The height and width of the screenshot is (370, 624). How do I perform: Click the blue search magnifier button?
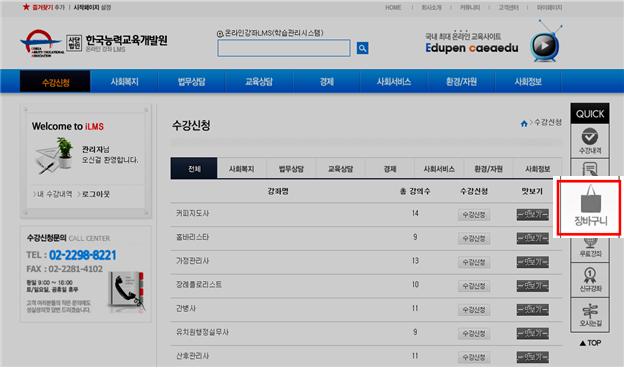coord(362,48)
